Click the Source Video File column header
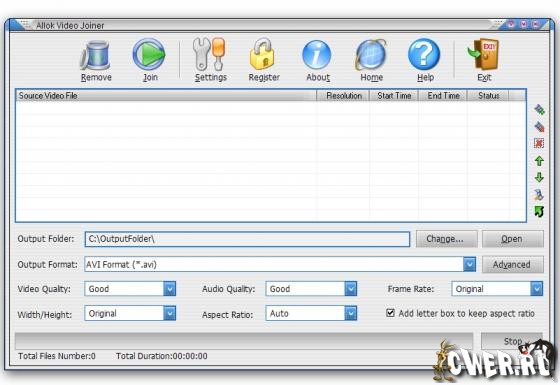The height and width of the screenshot is (385, 560). coord(166,96)
